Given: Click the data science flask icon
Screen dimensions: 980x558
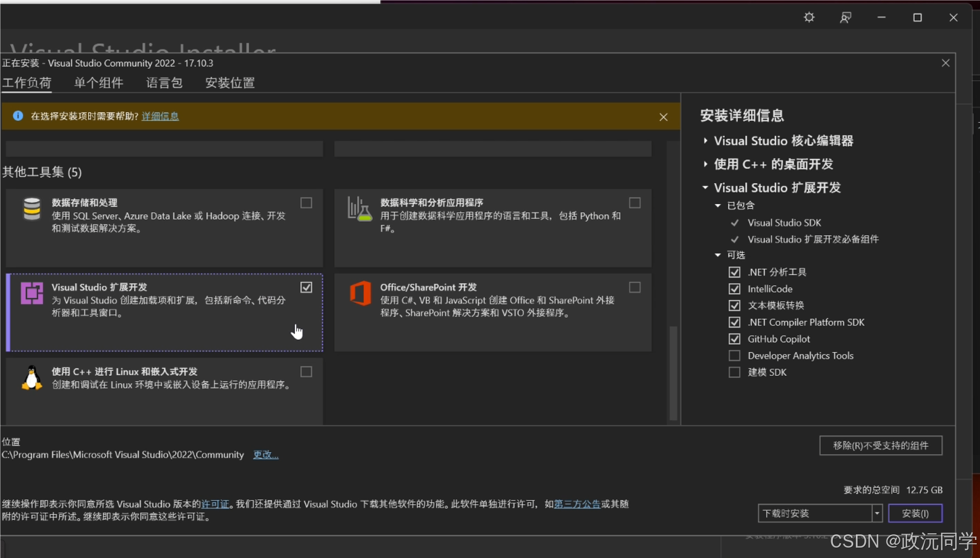Looking at the screenshot, I should (360, 209).
